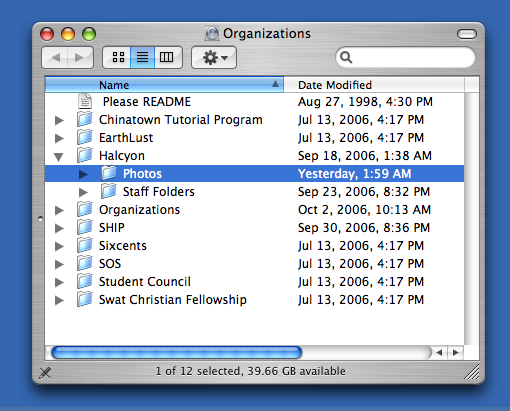Collapse the Halcyon folder

pos(59,156)
